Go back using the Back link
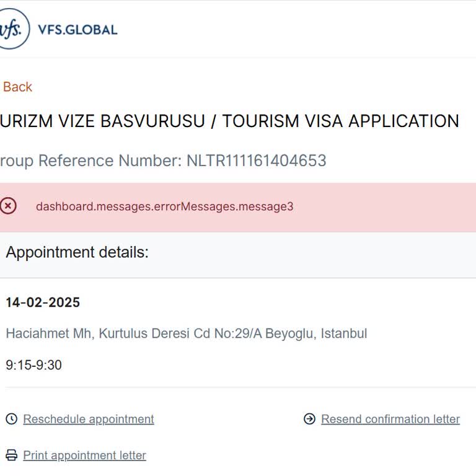476x476 pixels. [x=17, y=87]
